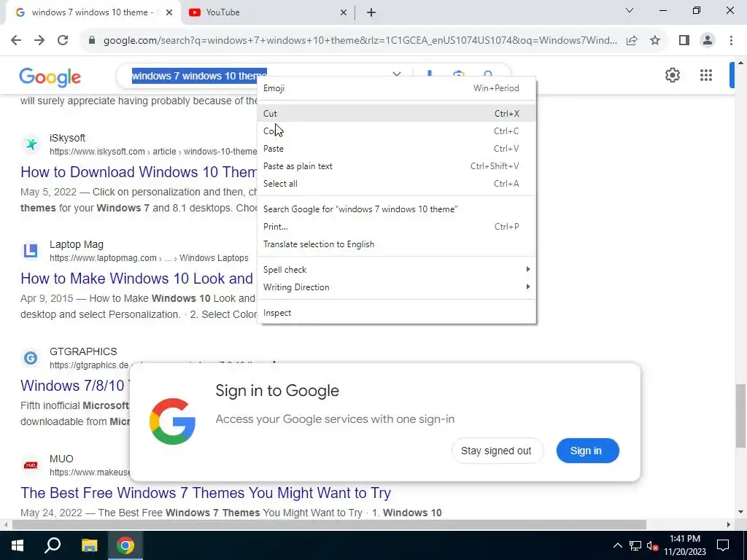The image size is (747, 560).
Task: Open the Windows Start menu
Action: tap(18, 545)
